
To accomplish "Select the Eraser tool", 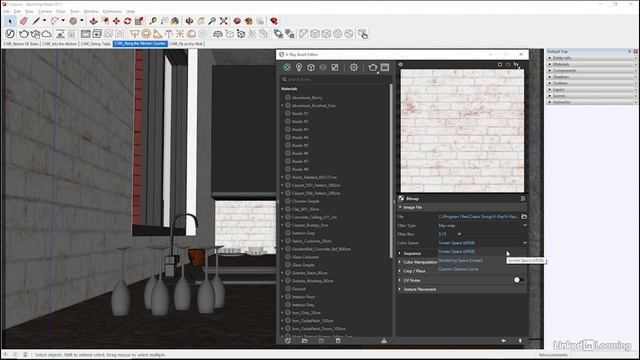I will tap(23, 21).
